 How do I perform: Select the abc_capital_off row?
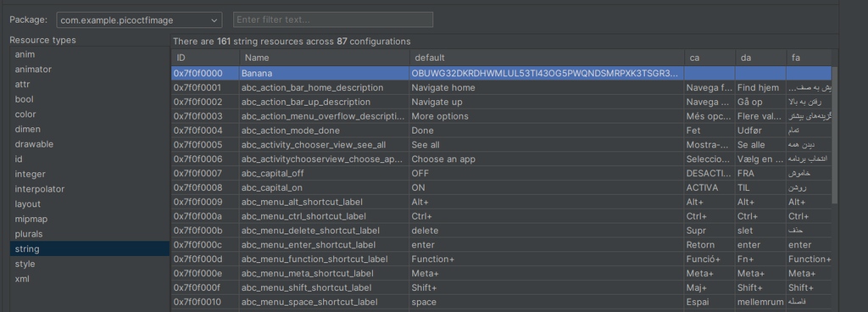point(501,173)
